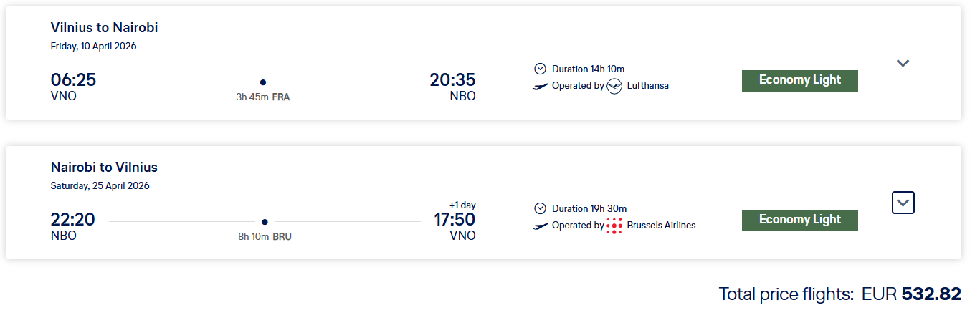Viewport: 980px width, 315px height.
Task: Click the 06:25 VNO departure time
Action: coord(73,80)
